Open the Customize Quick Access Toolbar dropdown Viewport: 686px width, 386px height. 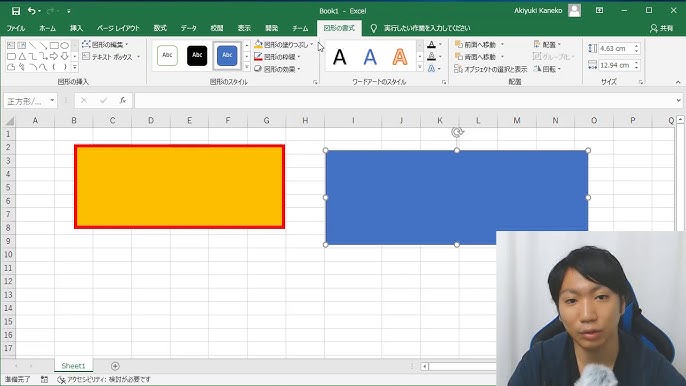(x=69, y=11)
